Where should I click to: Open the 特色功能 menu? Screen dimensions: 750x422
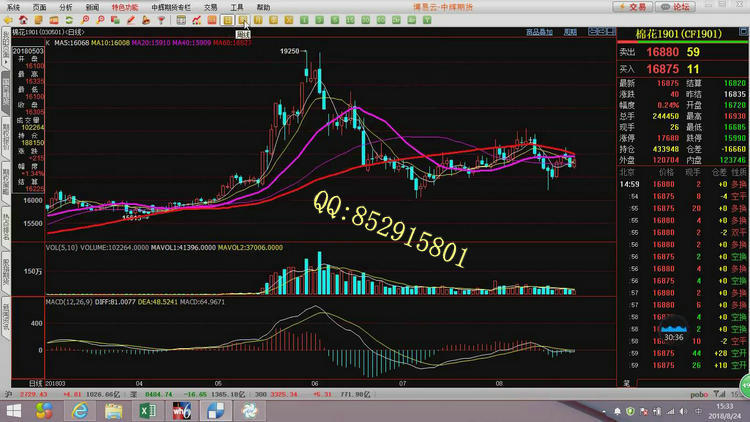125,6
